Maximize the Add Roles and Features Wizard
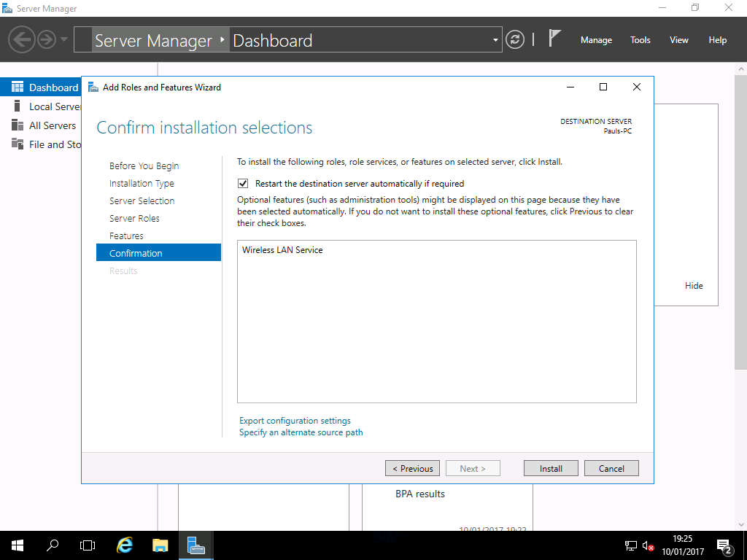Screen dimensions: 747x560 click(x=603, y=87)
